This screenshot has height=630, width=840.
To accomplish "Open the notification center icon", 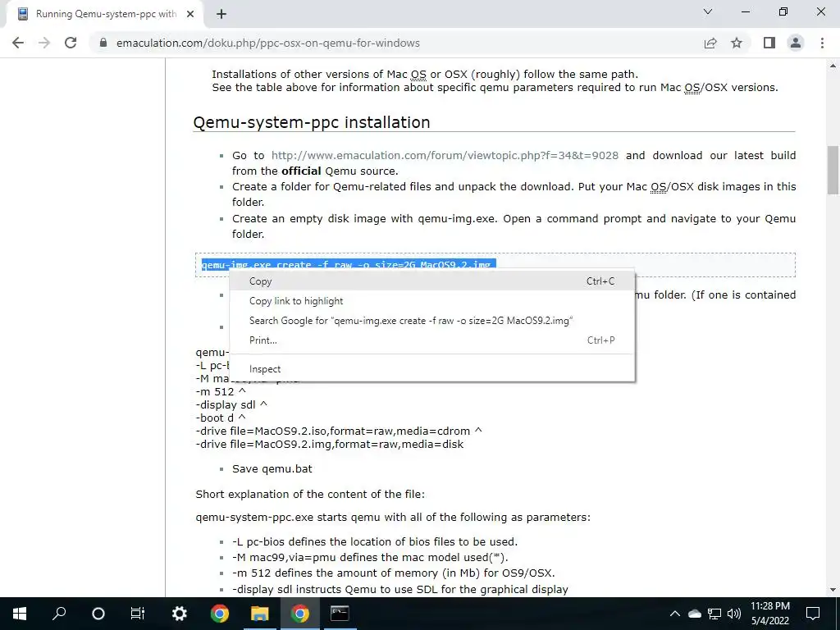I will pos(813,614).
